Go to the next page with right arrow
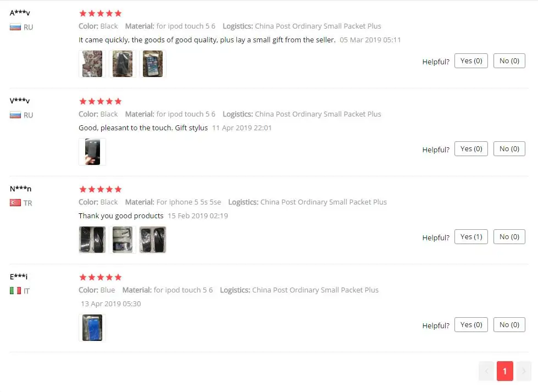Screen dimensions: 538x392 [524, 371]
